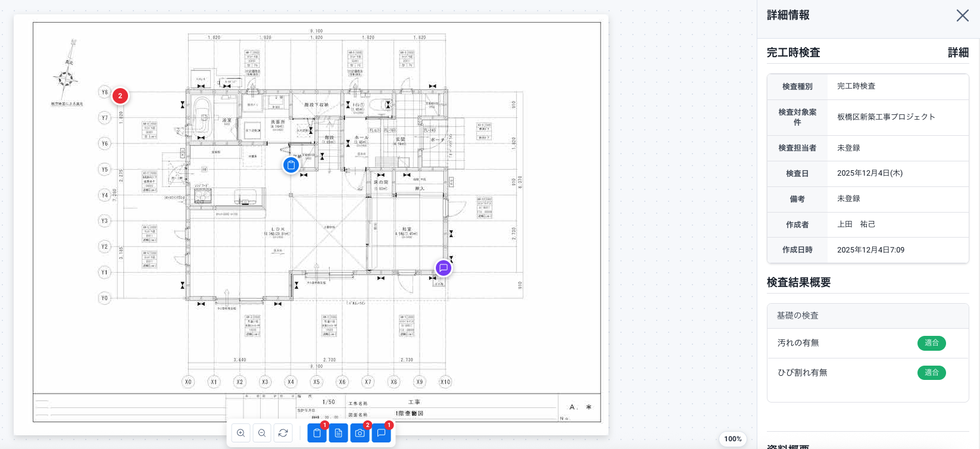Open the blue clipboard pin on drawing
980x449 pixels.
[x=291, y=165]
